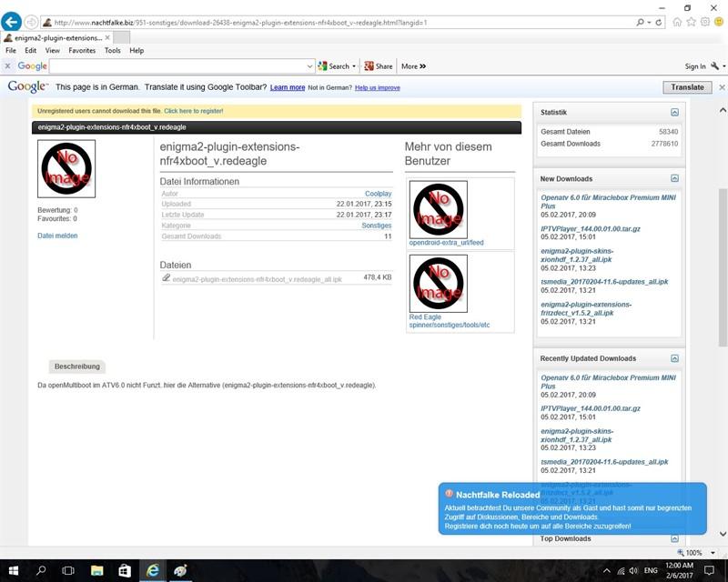Click the Google Toolbar Search button
Screen dimensions: 728x582
tap(334, 66)
